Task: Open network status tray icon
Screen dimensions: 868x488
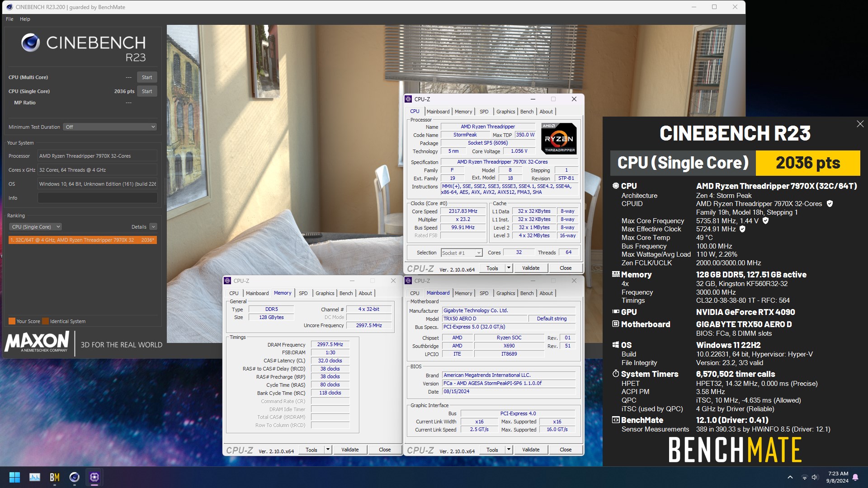Action: (x=804, y=477)
